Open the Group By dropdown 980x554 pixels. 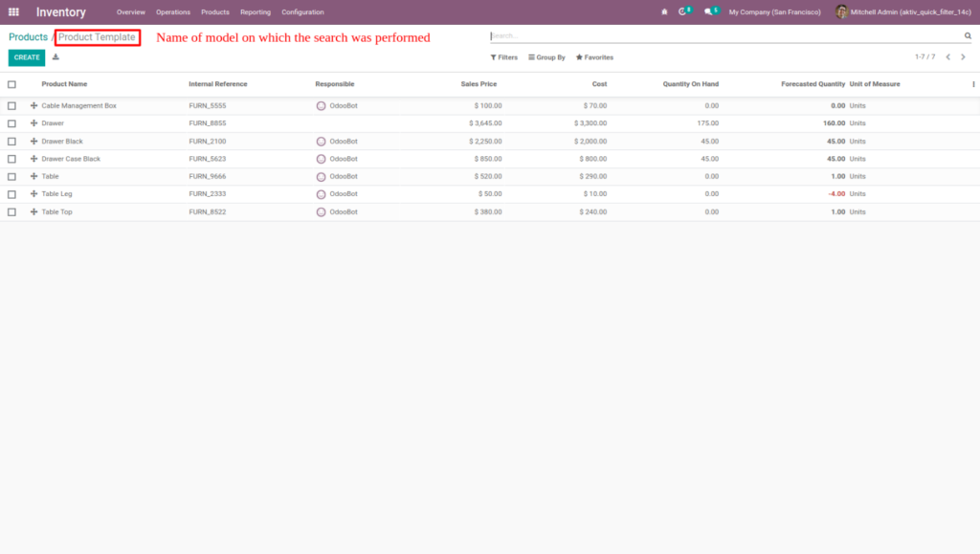click(x=546, y=57)
